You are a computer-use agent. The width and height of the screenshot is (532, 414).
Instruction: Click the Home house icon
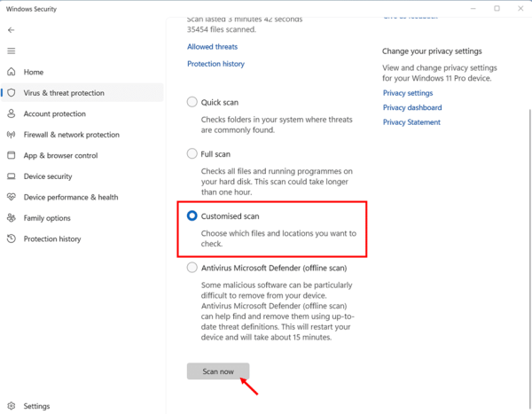tap(12, 72)
